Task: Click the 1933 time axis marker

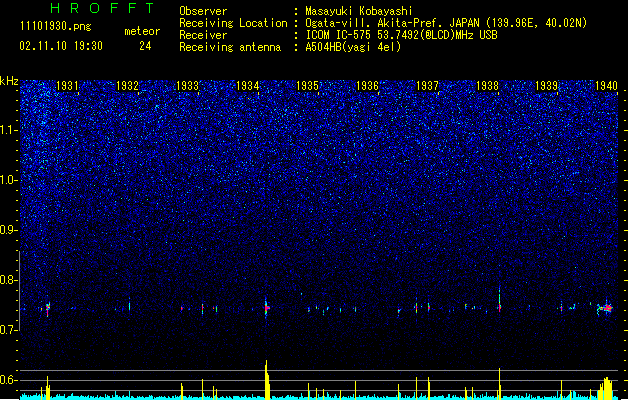Action: [x=187, y=85]
